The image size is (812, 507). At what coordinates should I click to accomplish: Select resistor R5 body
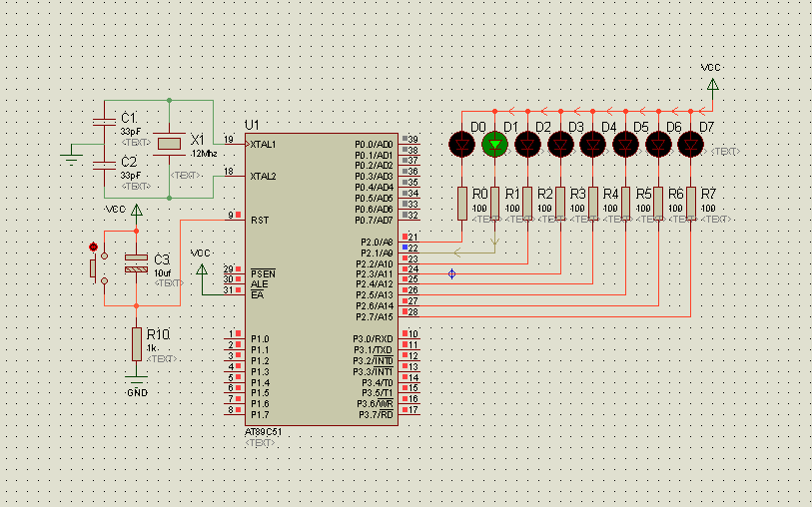click(x=625, y=204)
